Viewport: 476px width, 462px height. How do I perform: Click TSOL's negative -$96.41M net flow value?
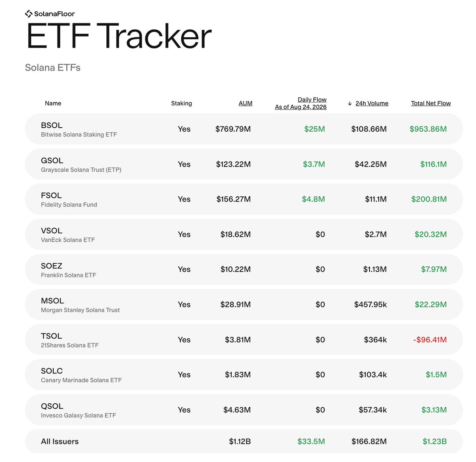pos(430,339)
